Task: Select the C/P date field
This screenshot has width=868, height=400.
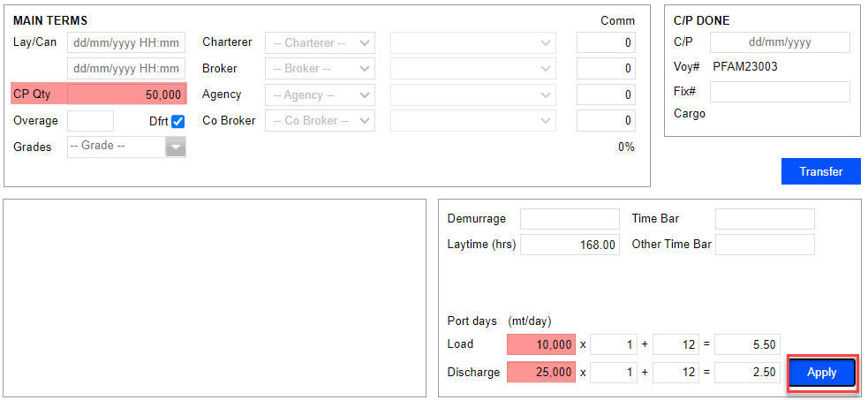Action: pyautogui.click(x=779, y=42)
